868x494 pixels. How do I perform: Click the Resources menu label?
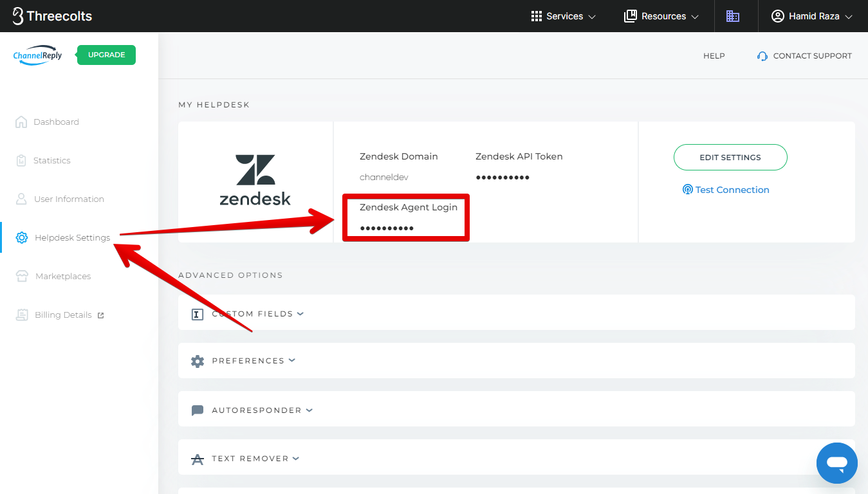point(664,16)
